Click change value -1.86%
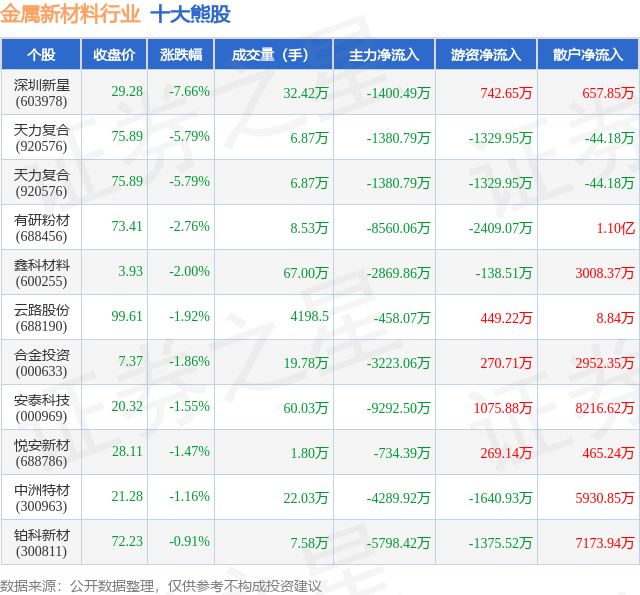 (189, 361)
